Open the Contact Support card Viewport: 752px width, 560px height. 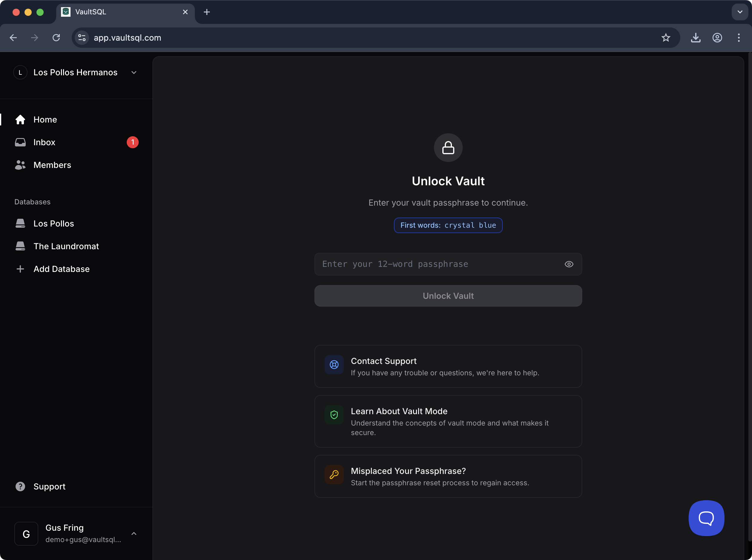(x=448, y=366)
